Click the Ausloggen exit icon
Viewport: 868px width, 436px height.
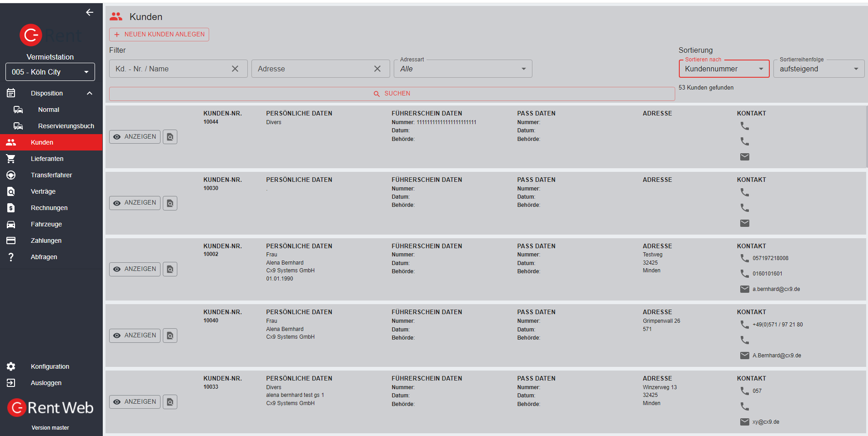click(11, 383)
